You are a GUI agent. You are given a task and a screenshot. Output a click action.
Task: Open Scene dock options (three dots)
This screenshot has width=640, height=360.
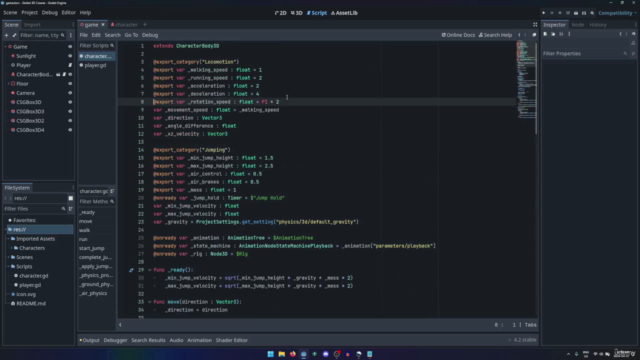pos(71,35)
